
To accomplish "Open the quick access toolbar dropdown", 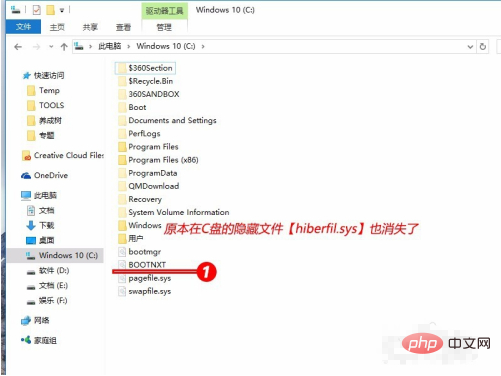I will tap(62, 10).
